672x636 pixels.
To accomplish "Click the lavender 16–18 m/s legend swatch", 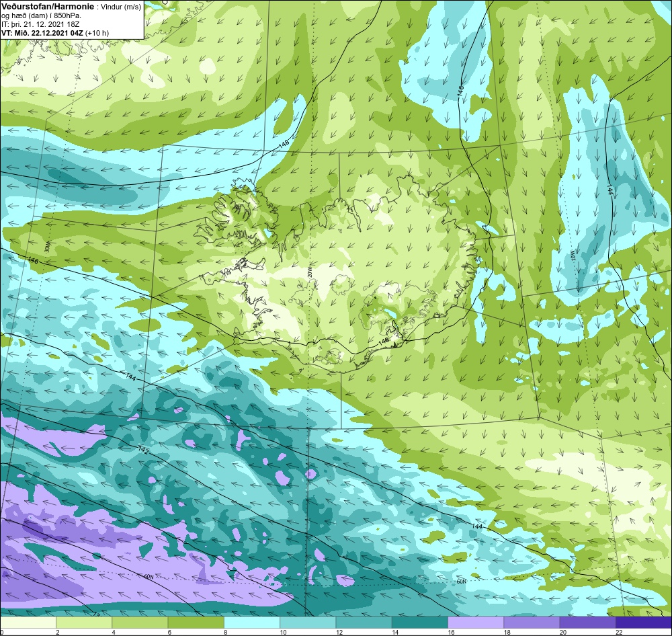I will pyautogui.click(x=476, y=623).
